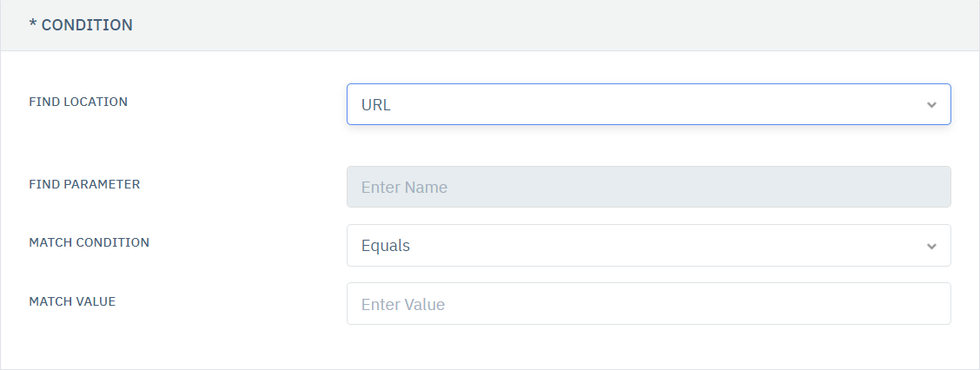The image size is (980, 370).
Task: Click the FIND PARAMETER label
Action: pos(84,184)
